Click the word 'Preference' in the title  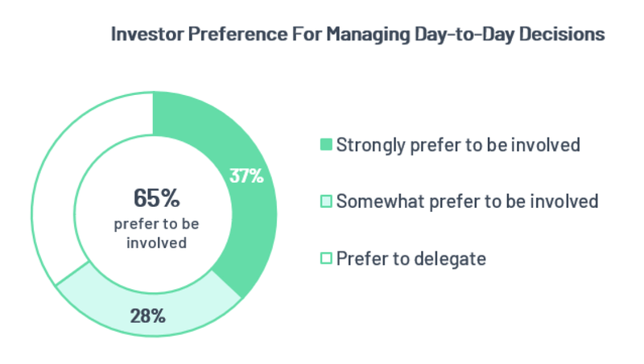tap(237, 34)
